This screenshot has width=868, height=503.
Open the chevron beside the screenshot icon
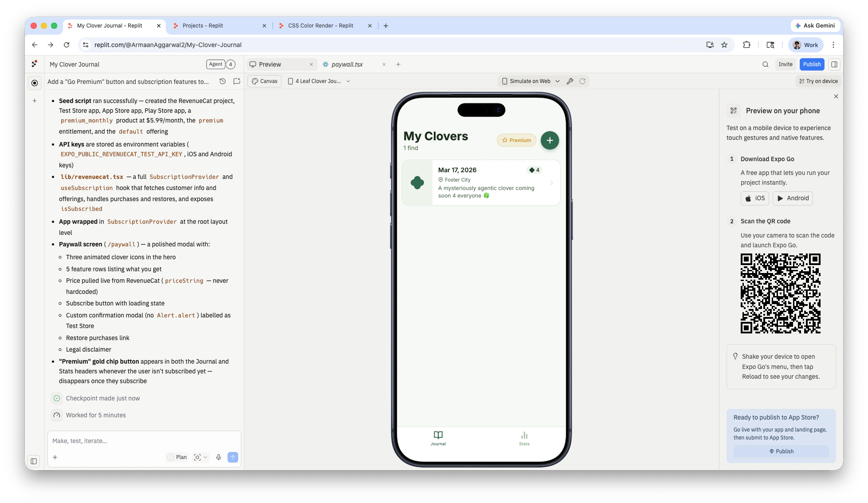click(205, 457)
